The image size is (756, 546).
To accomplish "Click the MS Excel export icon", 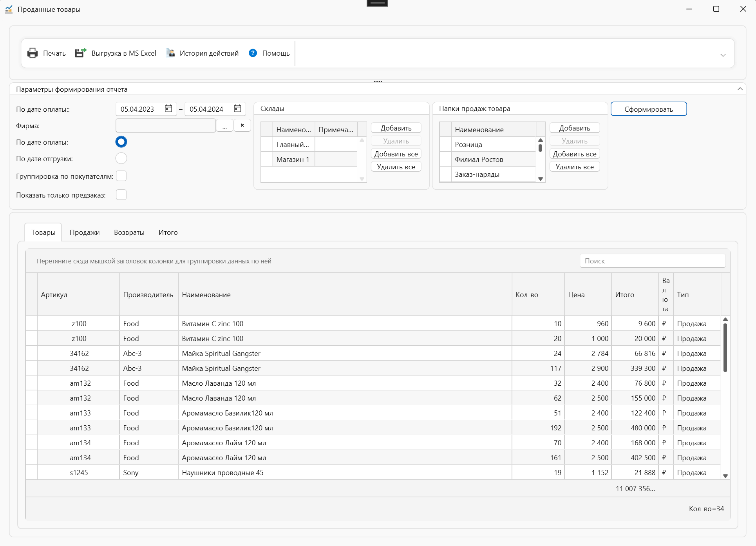I will click(81, 53).
